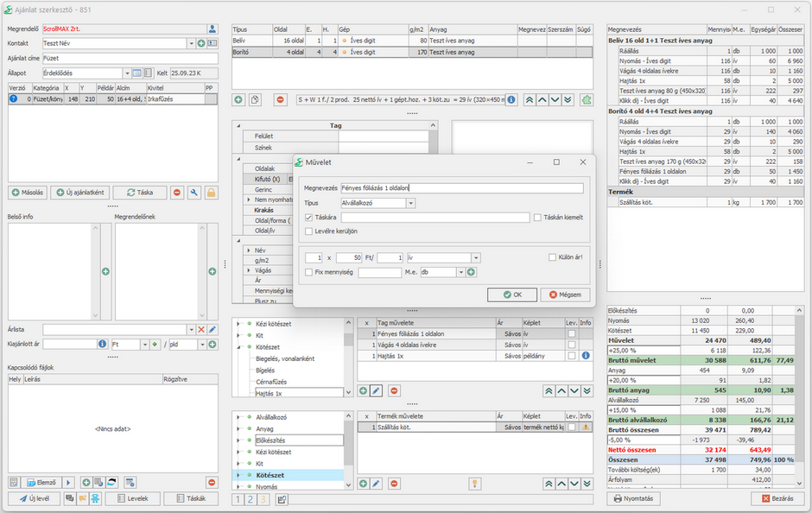The image size is (812, 513).
Task: Switch to page tab 2
Action: tap(251, 499)
